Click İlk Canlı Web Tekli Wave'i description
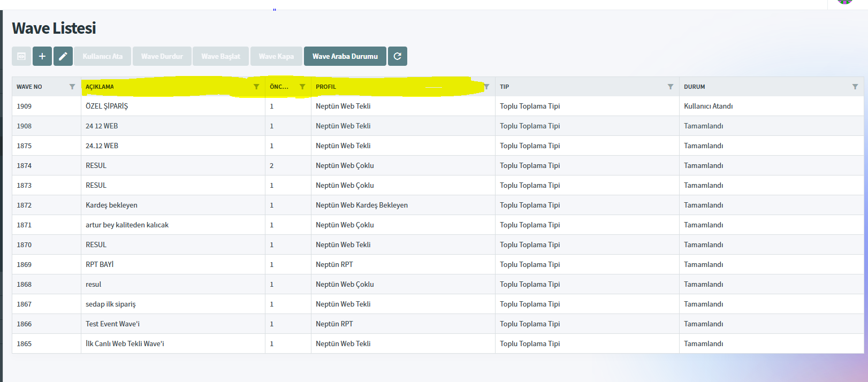 [x=125, y=343]
